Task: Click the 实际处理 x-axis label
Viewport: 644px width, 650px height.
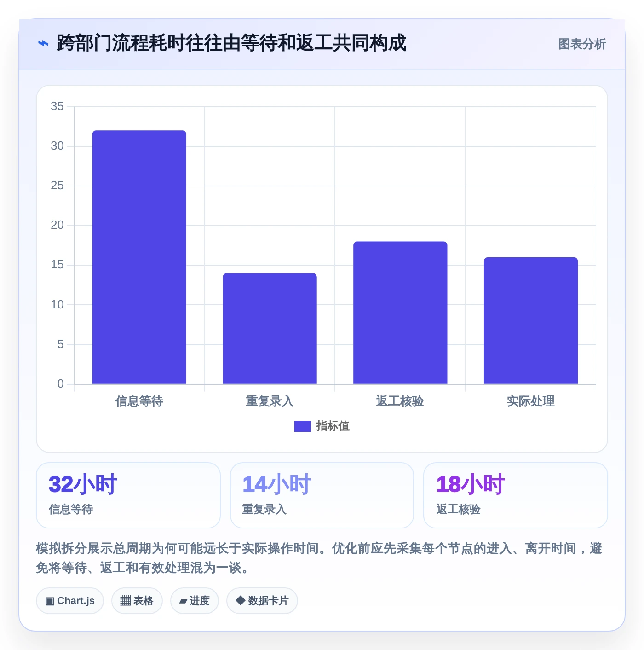Action: pyautogui.click(x=531, y=401)
